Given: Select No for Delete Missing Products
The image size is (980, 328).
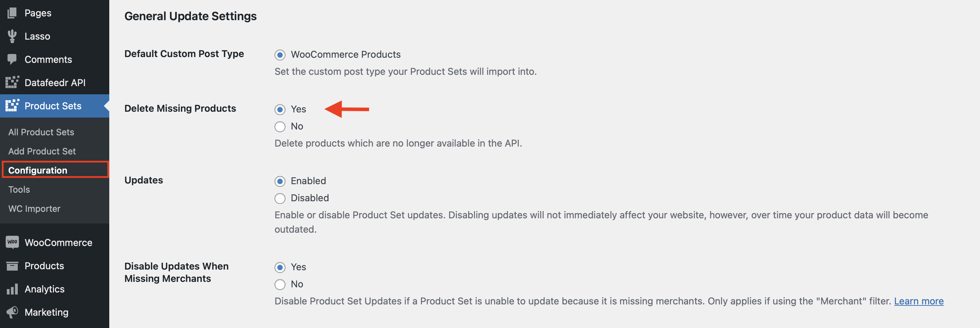Looking at the screenshot, I should (x=280, y=127).
